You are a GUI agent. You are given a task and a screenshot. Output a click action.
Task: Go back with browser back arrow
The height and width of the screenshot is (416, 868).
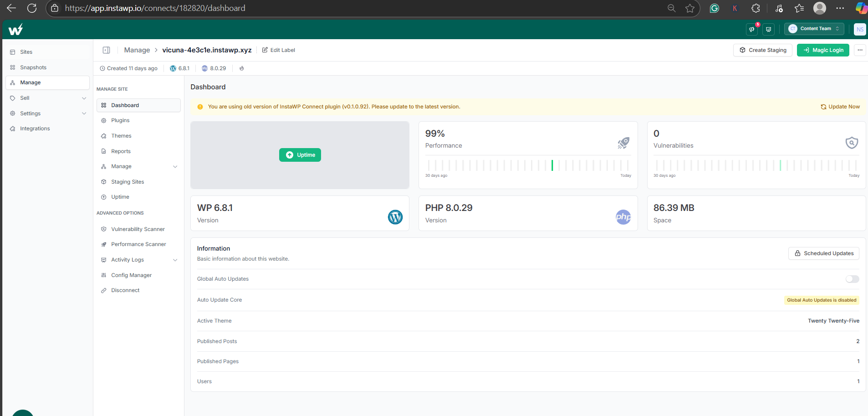[x=11, y=8]
